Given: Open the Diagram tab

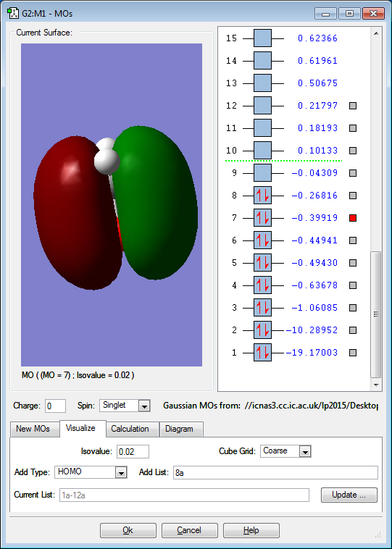Looking at the screenshot, I should point(179,429).
